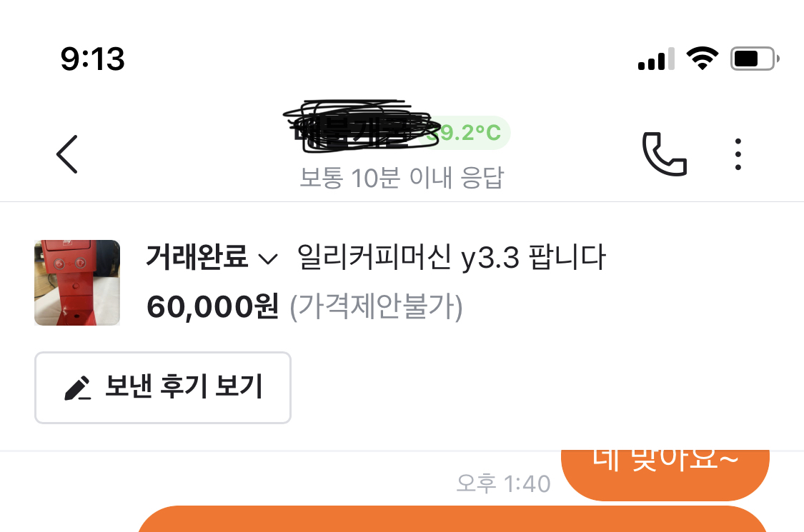Tap the Wi-Fi status icon
The height and width of the screenshot is (532, 804).
[703, 58]
